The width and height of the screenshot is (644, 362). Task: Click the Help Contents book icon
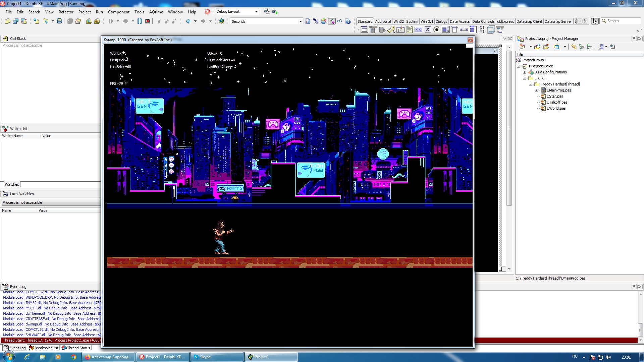tap(221, 21)
